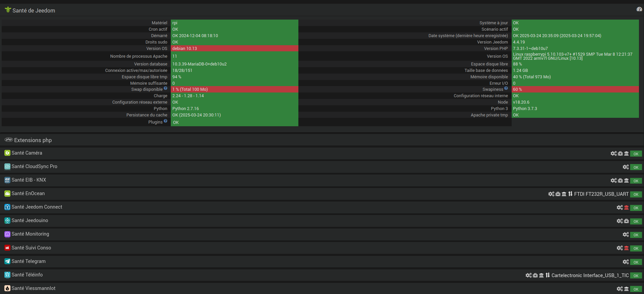
Task: Select the '1.24 GB' database size value
Action: (575, 70)
